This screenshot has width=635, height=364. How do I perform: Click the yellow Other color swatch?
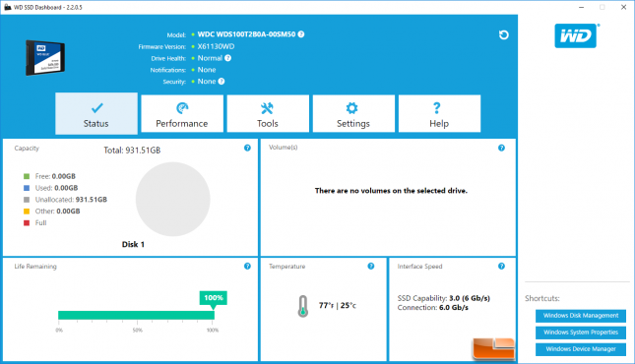(x=27, y=211)
